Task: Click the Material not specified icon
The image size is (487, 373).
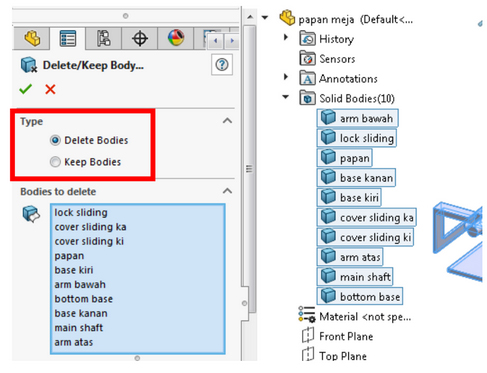Action: (x=307, y=315)
